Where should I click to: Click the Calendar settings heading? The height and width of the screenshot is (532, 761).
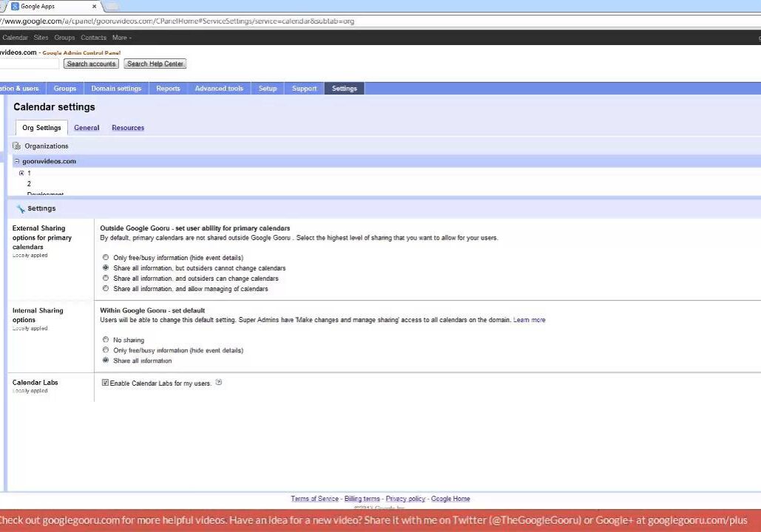[x=55, y=107]
